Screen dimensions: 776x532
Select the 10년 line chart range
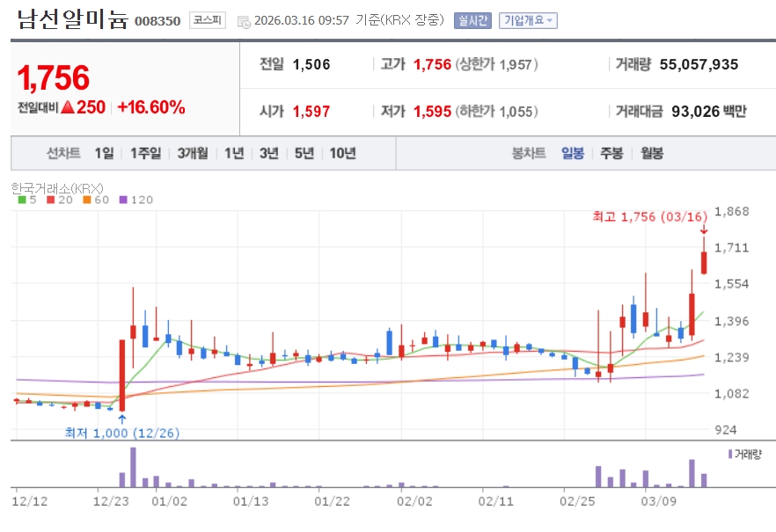pyautogui.click(x=343, y=153)
